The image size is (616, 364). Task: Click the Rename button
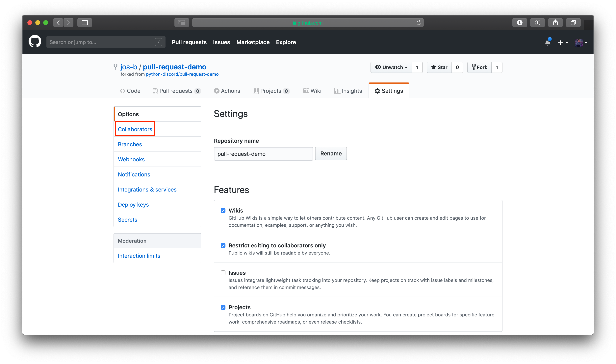point(331,153)
